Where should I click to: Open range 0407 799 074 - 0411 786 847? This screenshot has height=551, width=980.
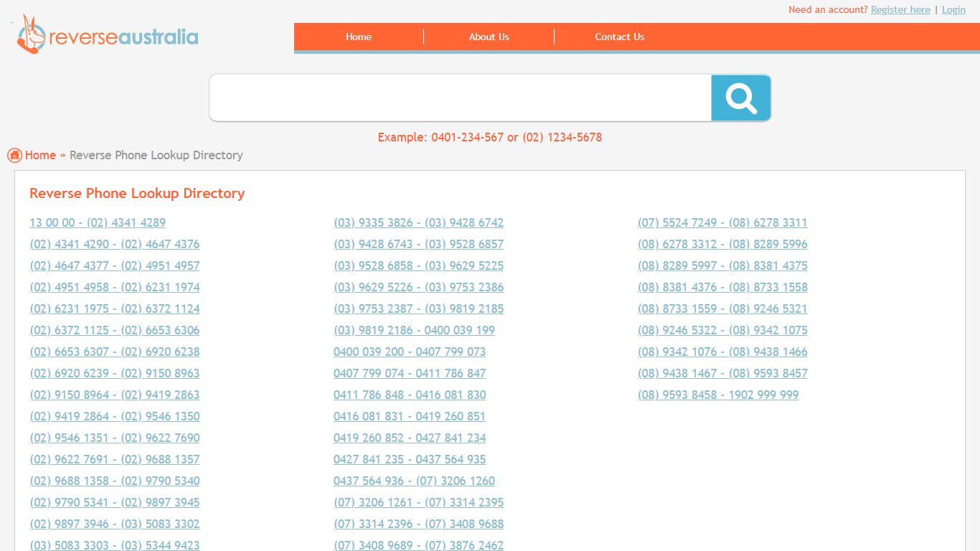click(x=410, y=373)
